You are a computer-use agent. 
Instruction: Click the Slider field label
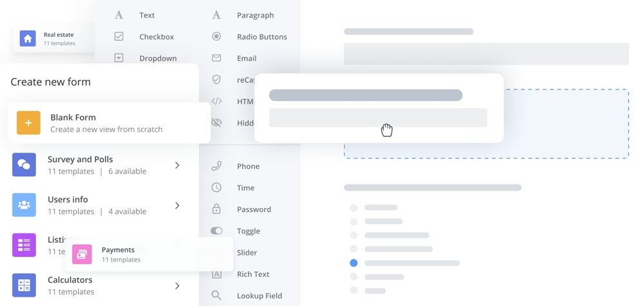point(247,252)
